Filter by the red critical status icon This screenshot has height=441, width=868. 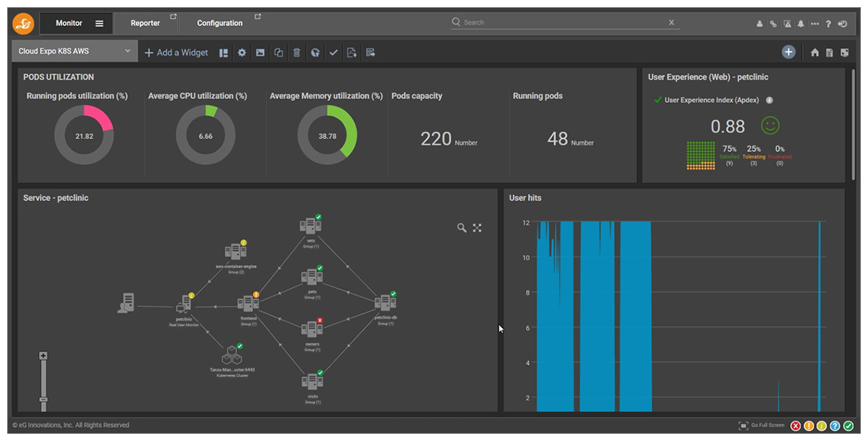click(796, 426)
